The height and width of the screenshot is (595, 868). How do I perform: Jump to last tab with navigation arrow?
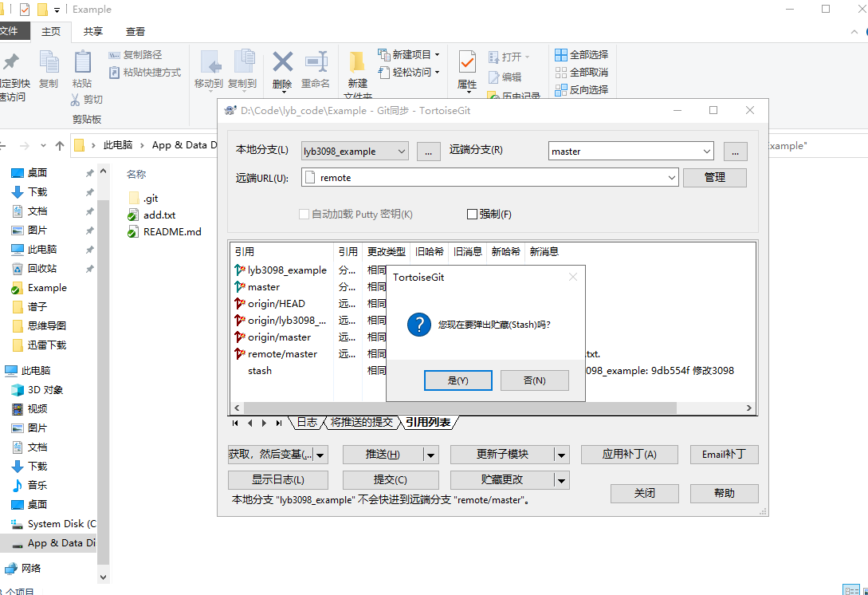278,423
